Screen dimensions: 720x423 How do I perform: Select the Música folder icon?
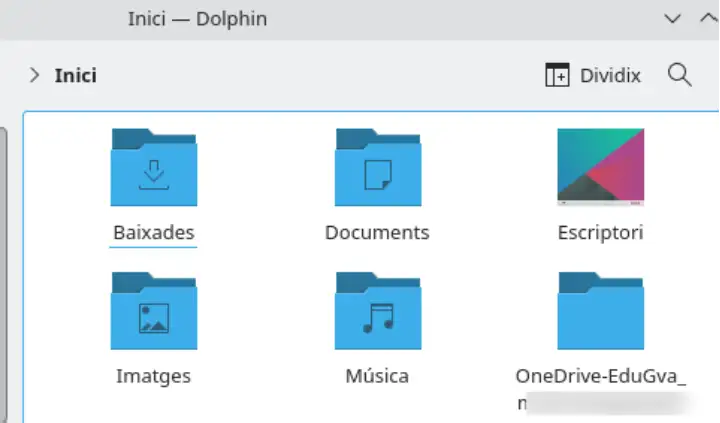(377, 312)
